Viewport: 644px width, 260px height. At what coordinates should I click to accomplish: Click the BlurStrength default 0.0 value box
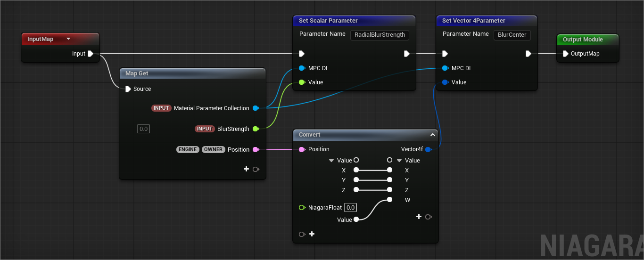(x=143, y=129)
